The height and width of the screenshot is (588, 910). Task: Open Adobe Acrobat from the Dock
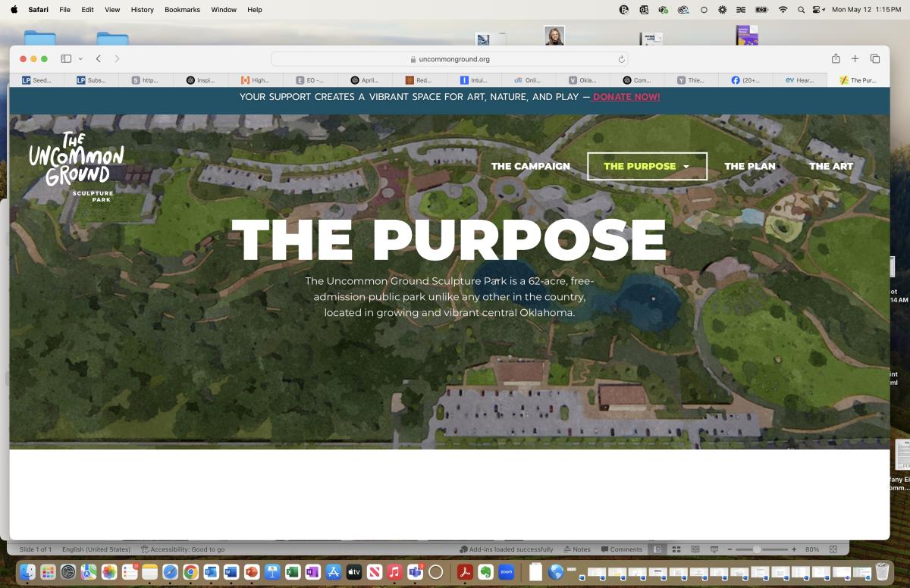pos(464,572)
